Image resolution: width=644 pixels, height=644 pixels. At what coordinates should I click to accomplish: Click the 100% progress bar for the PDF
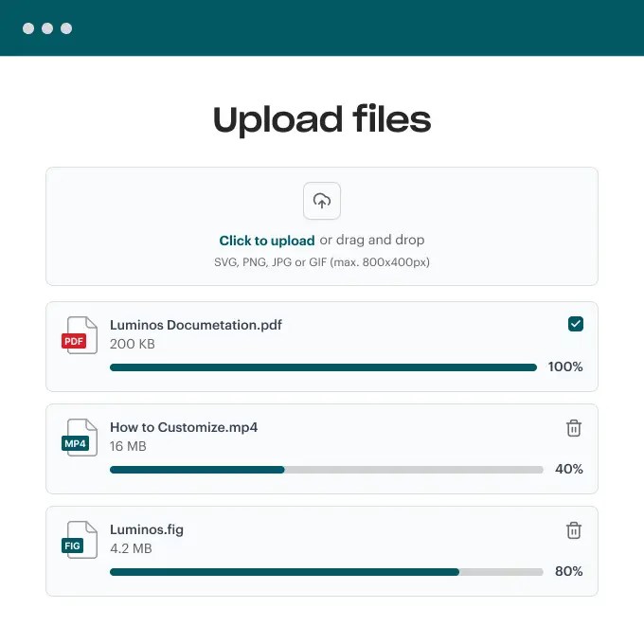323,367
